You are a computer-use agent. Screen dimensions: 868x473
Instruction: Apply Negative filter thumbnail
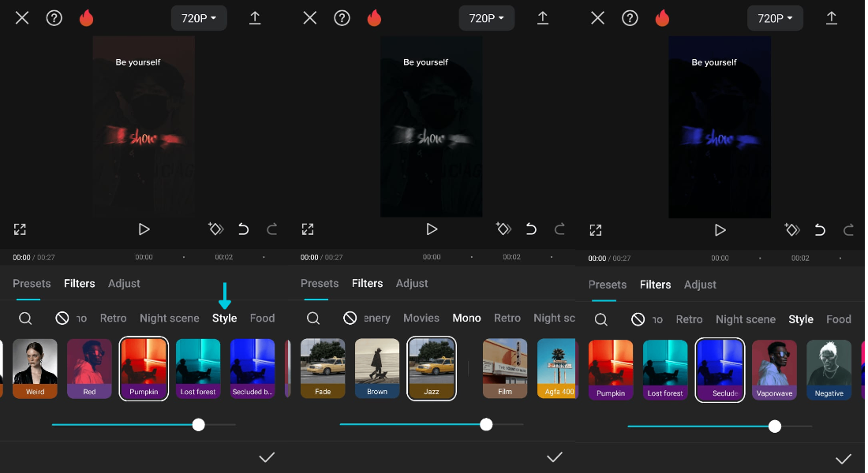point(829,370)
